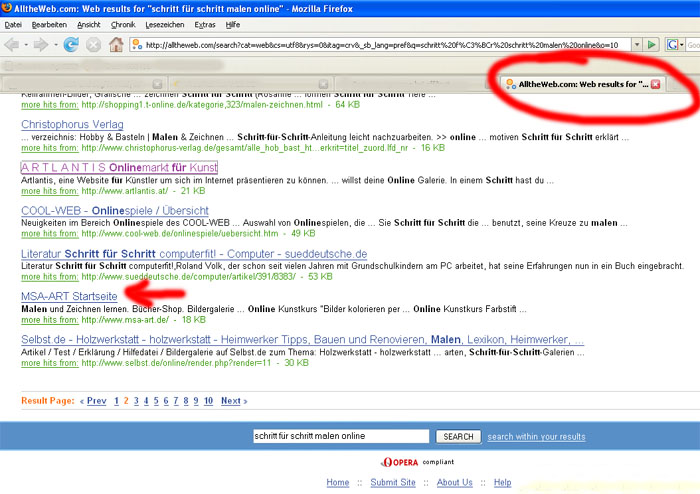Open the search engine chooser dropdown arrow

[x=681, y=45]
